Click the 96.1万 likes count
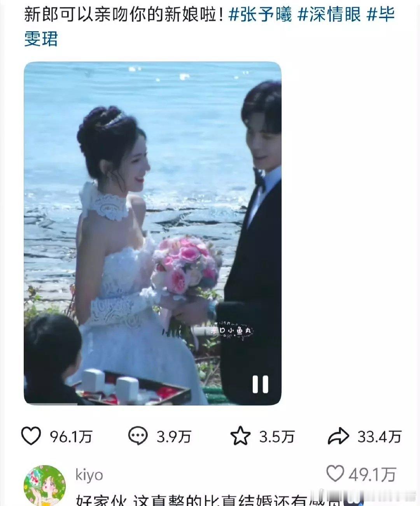 point(71,437)
